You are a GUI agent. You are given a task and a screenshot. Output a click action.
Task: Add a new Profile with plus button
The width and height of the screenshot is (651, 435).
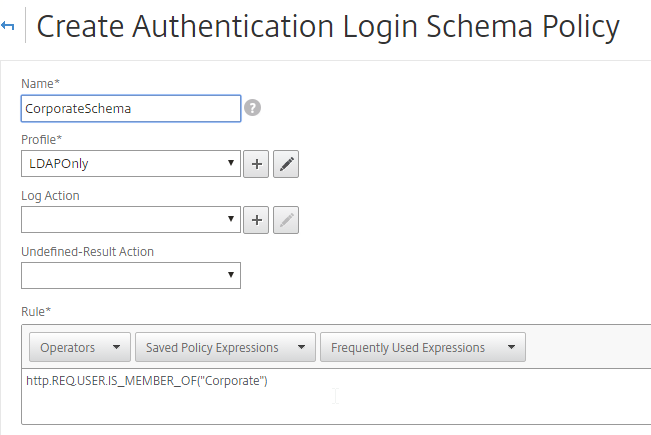tap(257, 164)
